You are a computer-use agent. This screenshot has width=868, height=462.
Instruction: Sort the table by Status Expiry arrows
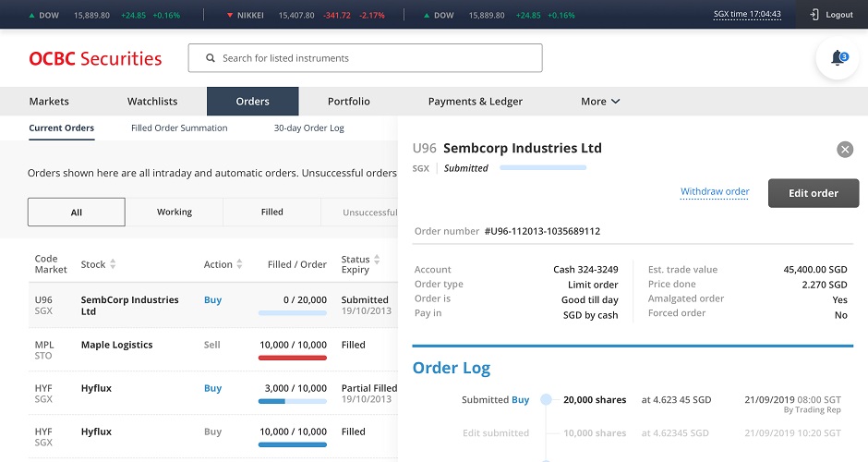[377, 259]
